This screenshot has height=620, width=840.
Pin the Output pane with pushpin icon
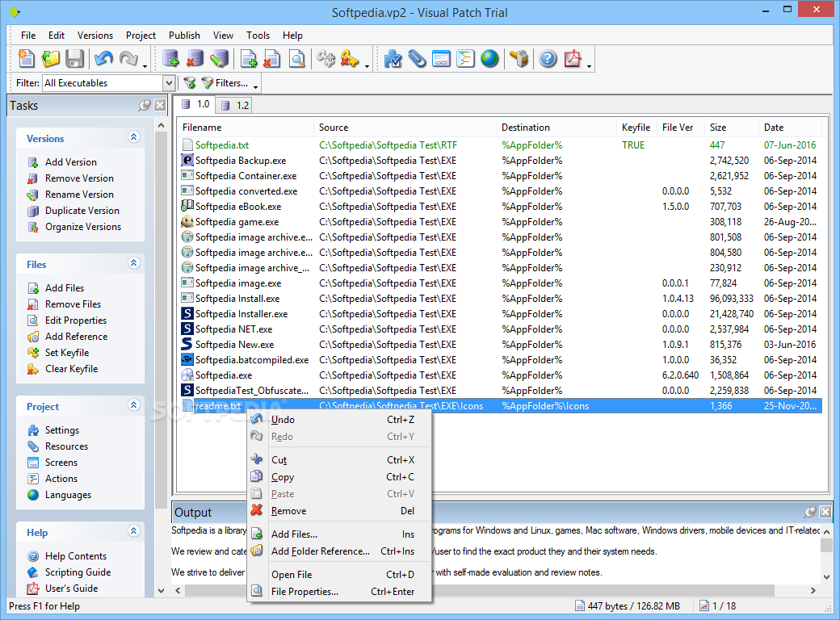pos(811,512)
